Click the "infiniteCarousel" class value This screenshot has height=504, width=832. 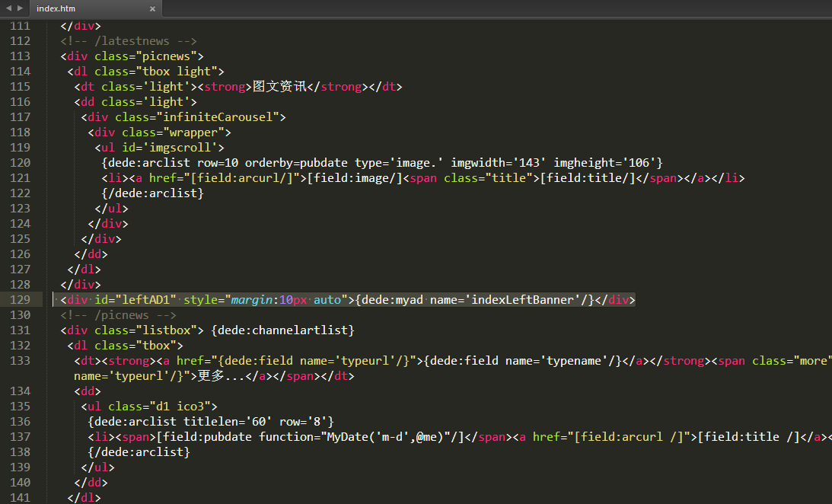click(x=218, y=117)
